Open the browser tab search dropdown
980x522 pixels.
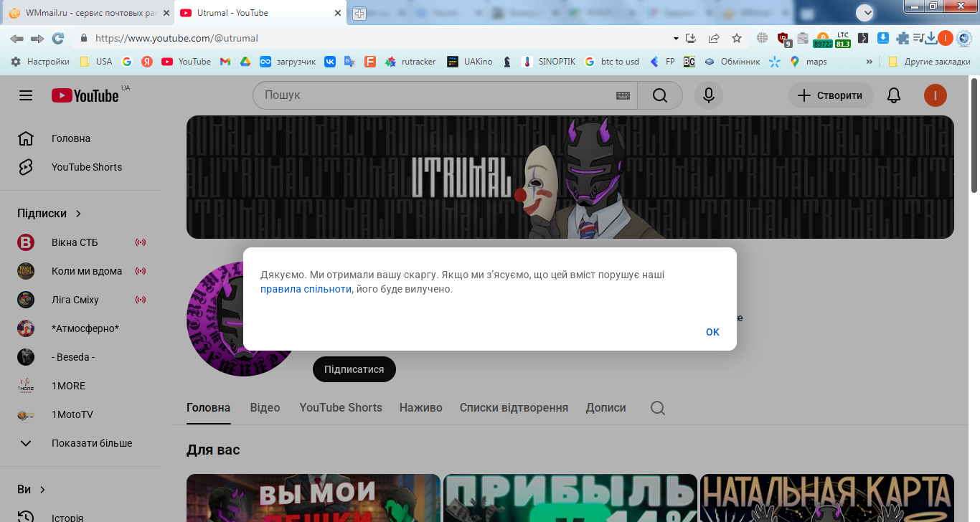(865, 13)
